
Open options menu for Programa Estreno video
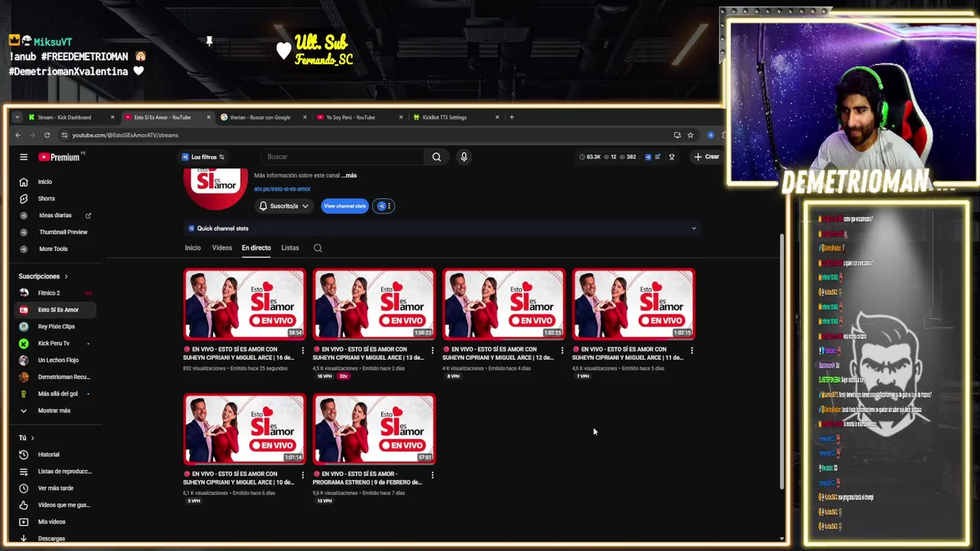433,475
